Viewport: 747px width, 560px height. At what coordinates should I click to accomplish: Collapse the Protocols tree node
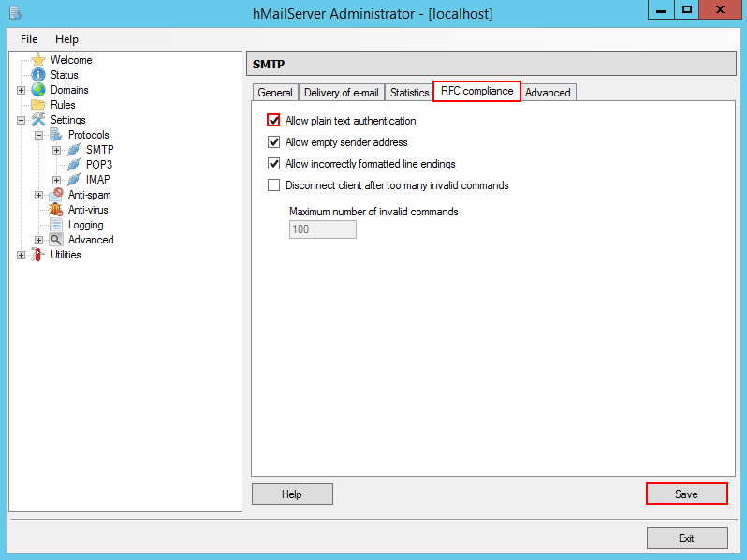click(x=38, y=136)
